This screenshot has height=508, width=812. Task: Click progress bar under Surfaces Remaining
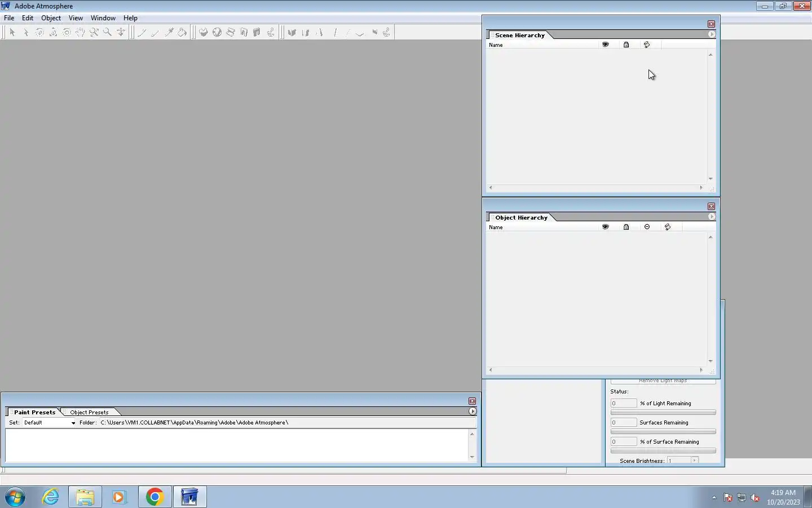point(663,432)
